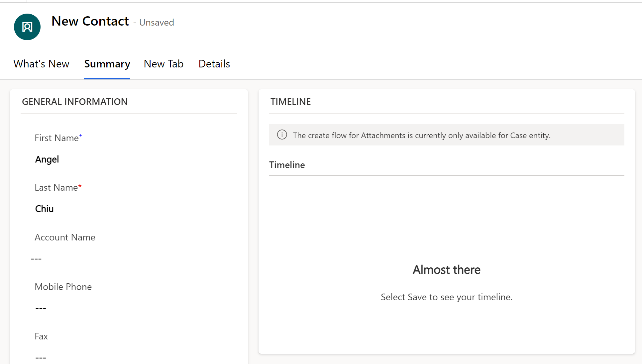Click the Timeline subheading

point(287,165)
